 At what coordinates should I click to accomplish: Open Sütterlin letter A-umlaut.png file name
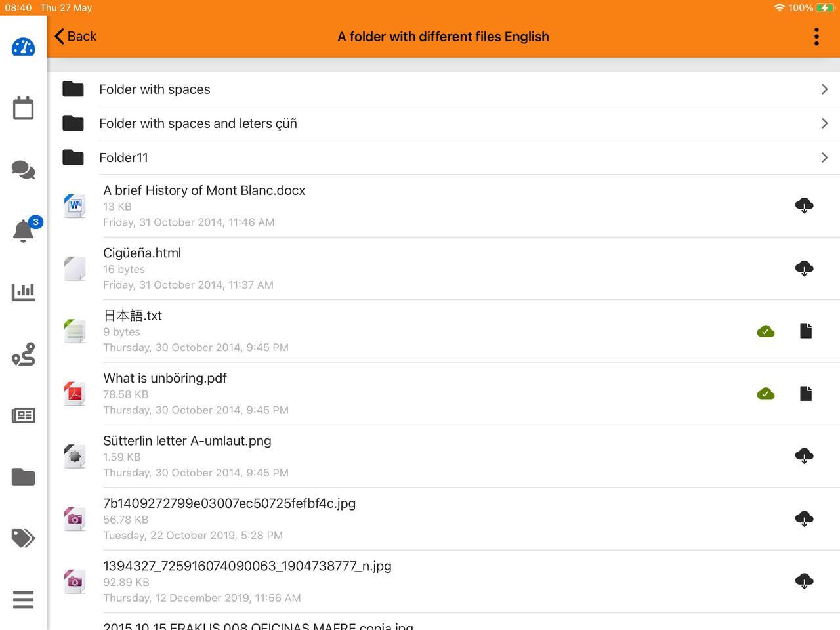coord(187,441)
